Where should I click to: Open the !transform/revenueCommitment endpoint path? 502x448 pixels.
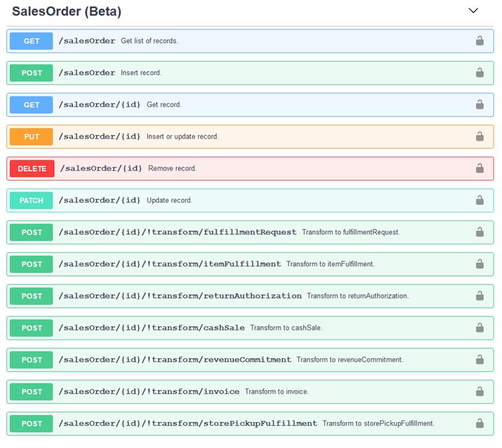coord(175,360)
